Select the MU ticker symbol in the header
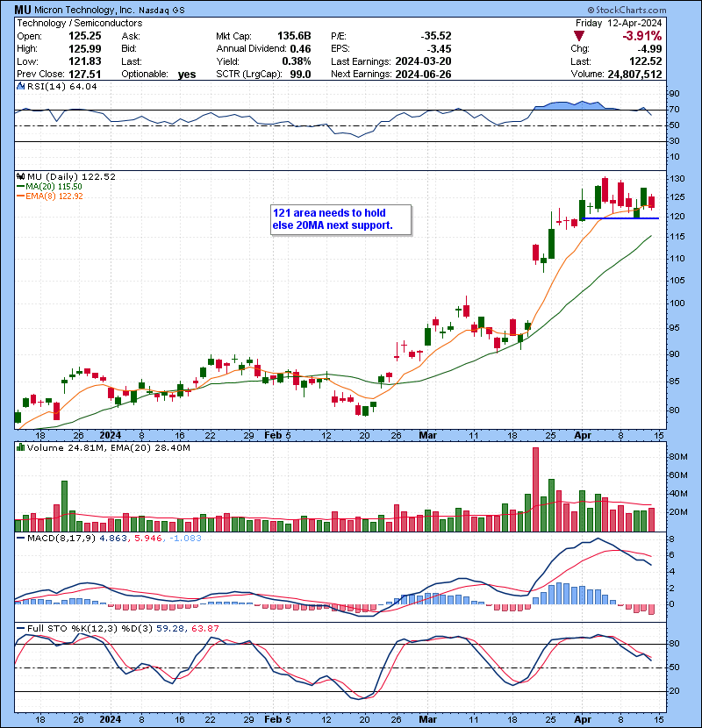This screenshot has width=702, height=728. [x=22, y=10]
